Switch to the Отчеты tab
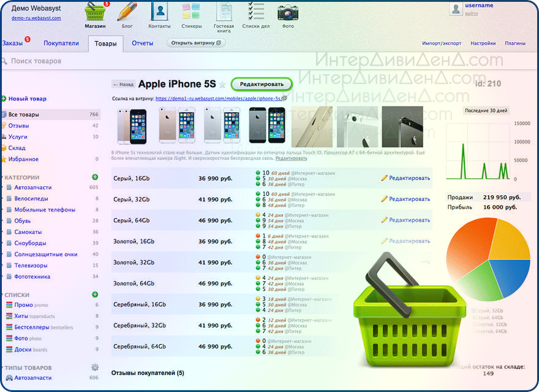This screenshot has height=392, width=539. [143, 43]
